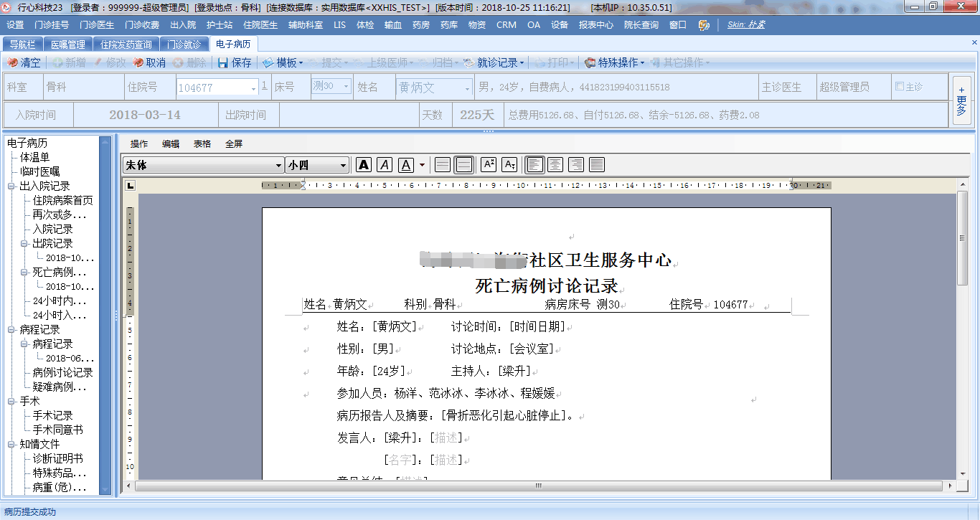
Task: Open the 住院号 104677 dropdown
Action: click(x=254, y=88)
